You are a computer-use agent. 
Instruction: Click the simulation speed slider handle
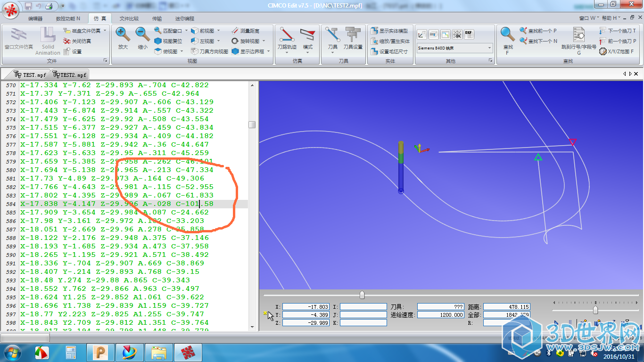595,310
